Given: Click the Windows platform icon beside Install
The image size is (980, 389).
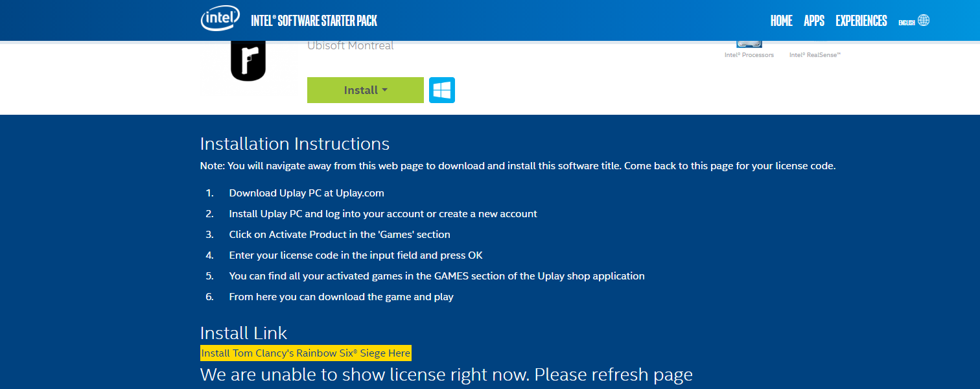Looking at the screenshot, I should (x=442, y=90).
